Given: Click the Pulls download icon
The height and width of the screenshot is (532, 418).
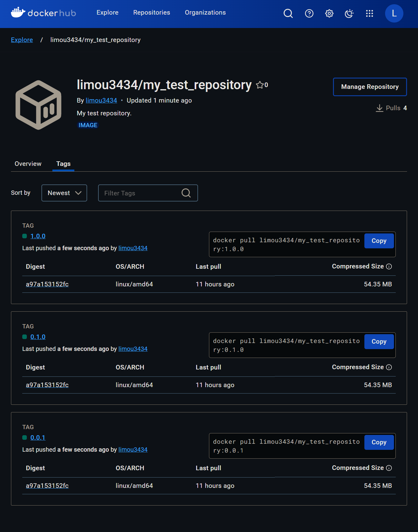Looking at the screenshot, I should (379, 108).
